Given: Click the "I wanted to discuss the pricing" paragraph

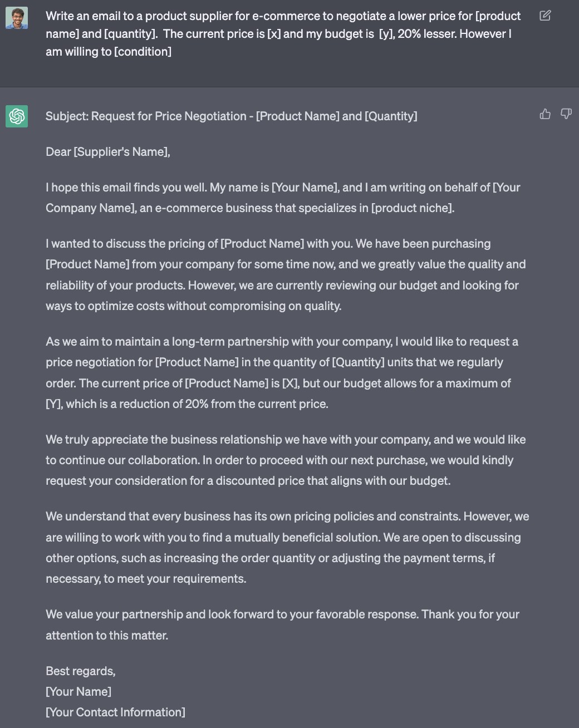Looking at the screenshot, I should (x=285, y=274).
